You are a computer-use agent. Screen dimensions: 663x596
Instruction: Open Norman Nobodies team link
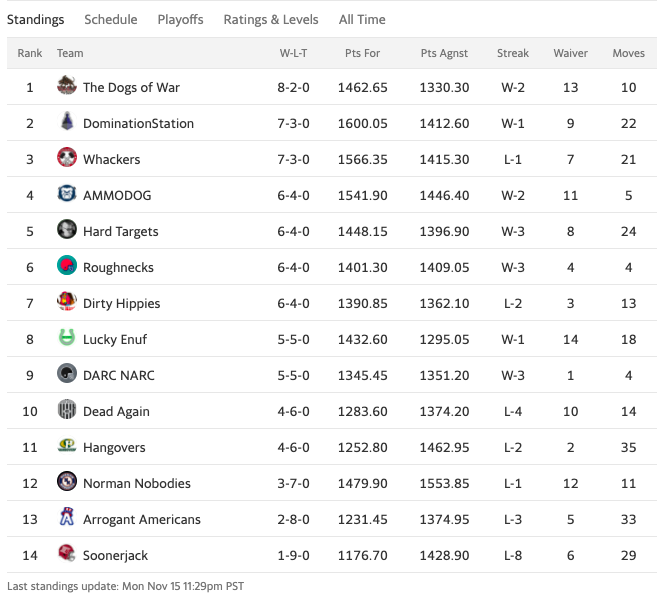click(x=137, y=483)
